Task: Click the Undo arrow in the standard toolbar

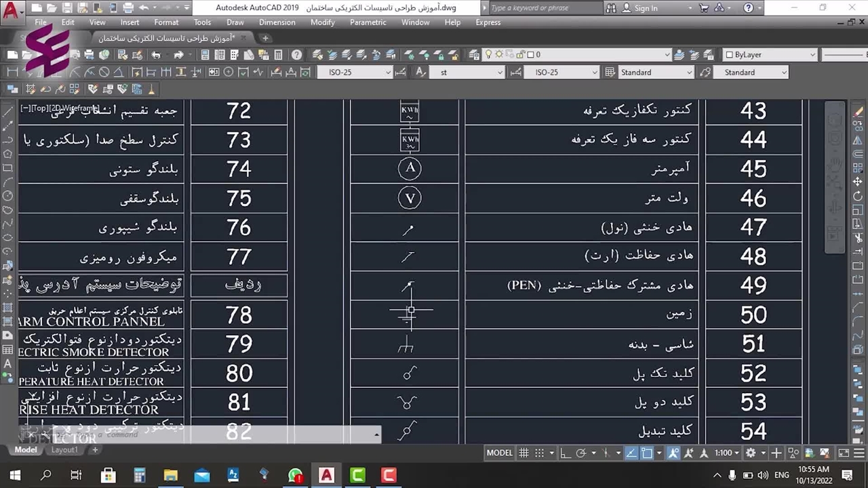Action: [156, 55]
